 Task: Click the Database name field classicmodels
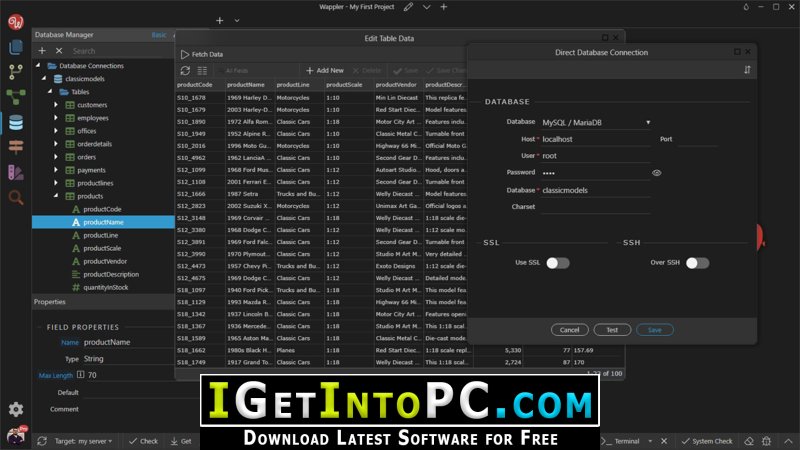point(596,190)
